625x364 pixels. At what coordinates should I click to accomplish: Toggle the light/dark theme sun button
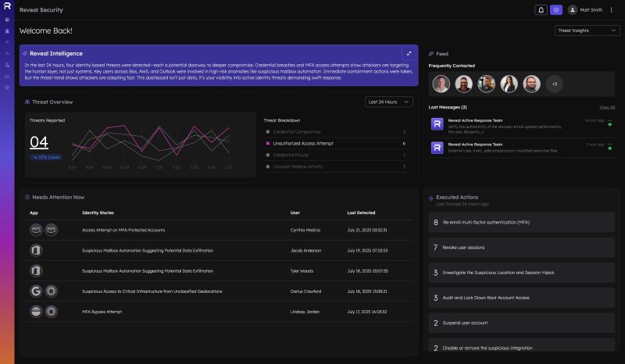tap(555, 10)
